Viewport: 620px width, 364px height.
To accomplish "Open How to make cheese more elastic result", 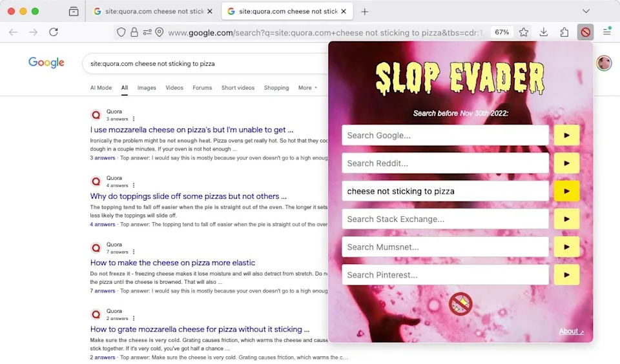I will pyautogui.click(x=172, y=263).
